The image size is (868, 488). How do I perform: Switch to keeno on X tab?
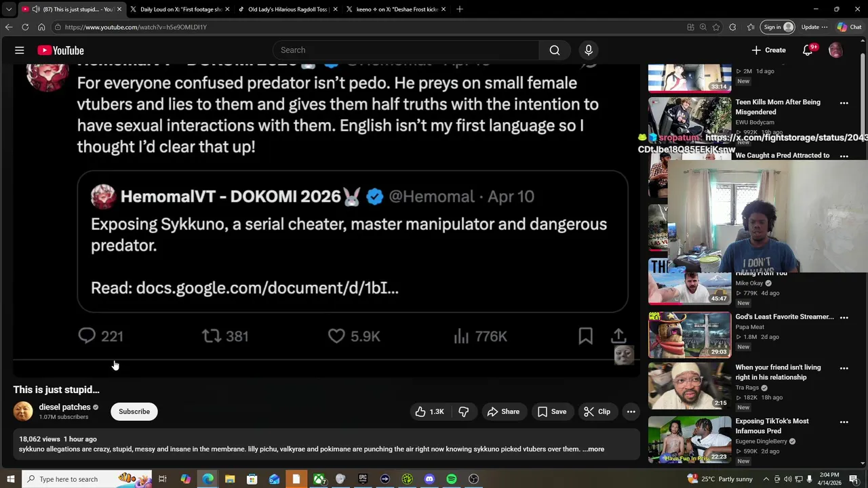(395, 9)
